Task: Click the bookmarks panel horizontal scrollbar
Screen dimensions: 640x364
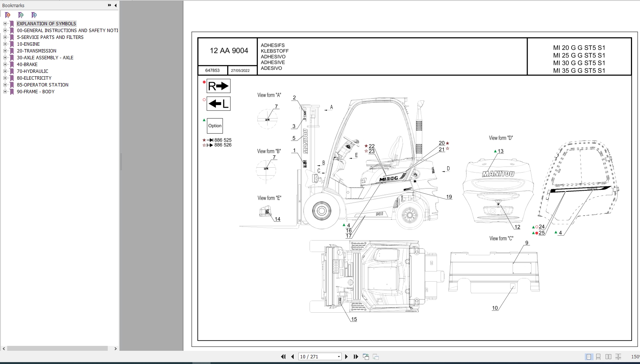Action: 57,349
